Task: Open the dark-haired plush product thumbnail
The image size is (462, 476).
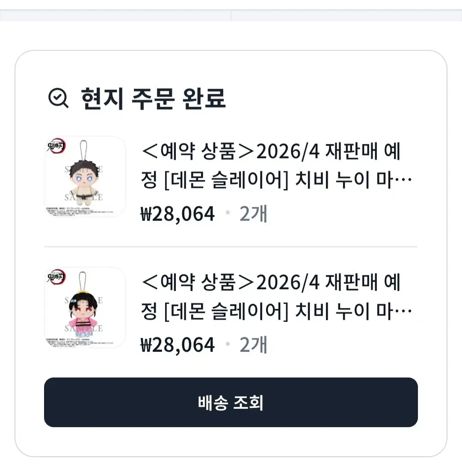Action: (85, 176)
